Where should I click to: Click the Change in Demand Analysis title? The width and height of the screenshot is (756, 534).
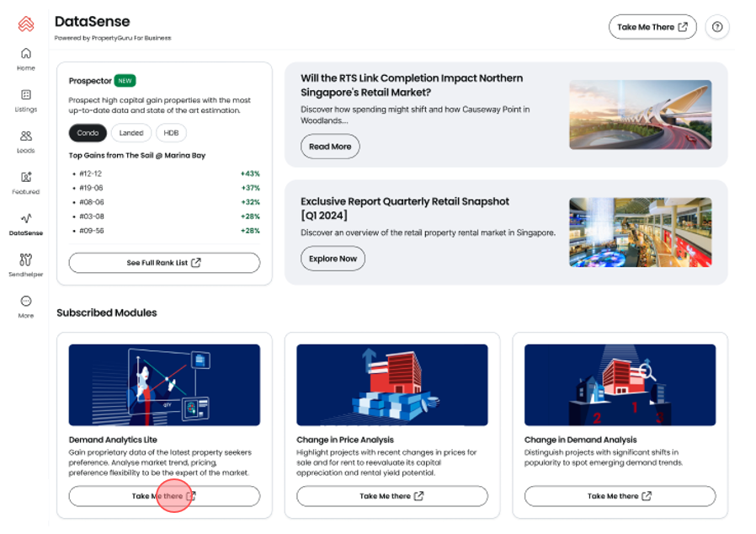coord(581,440)
